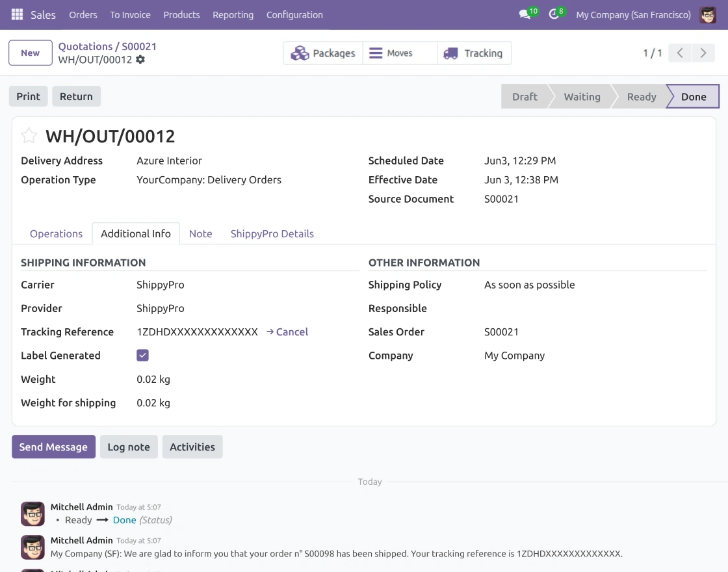Open the Reporting menu
The width and height of the screenshot is (728, 572).
(233, 15)
